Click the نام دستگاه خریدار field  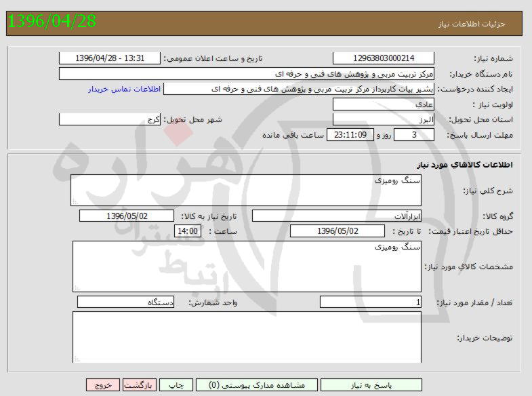pyautogui.click(x=246, y=73)
